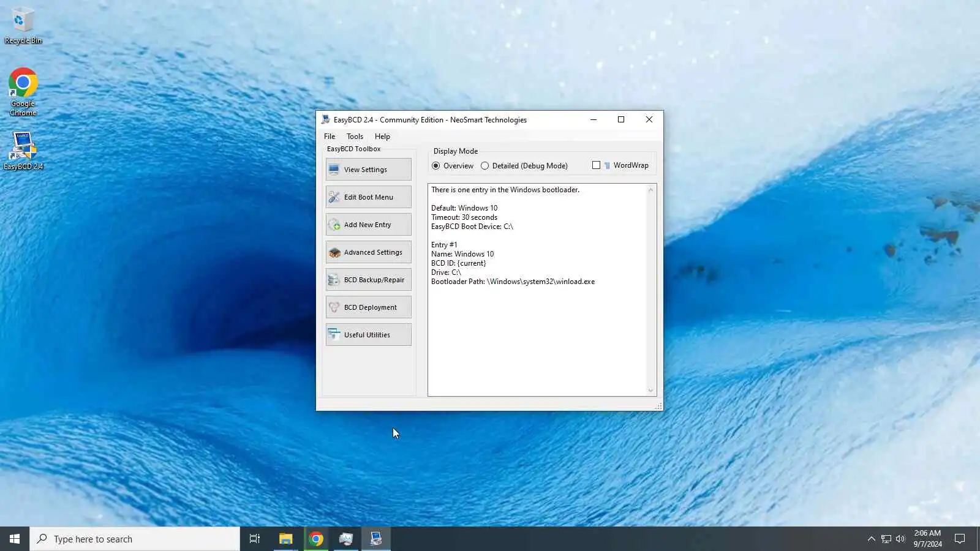The image size is (980, 551).
Task: Click the EasyBCD title bar app icon
Action: (326, 119)
